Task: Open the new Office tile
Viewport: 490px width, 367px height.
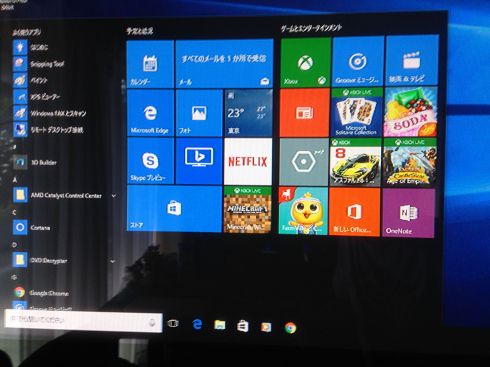Action: tap(354, 212)
